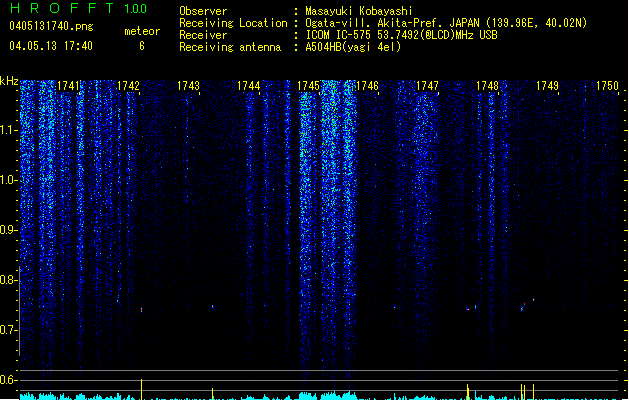Click the 1747 time marker
Image resolution: width=629 pixels, height=400 pixels.
[x=427, y=86]
